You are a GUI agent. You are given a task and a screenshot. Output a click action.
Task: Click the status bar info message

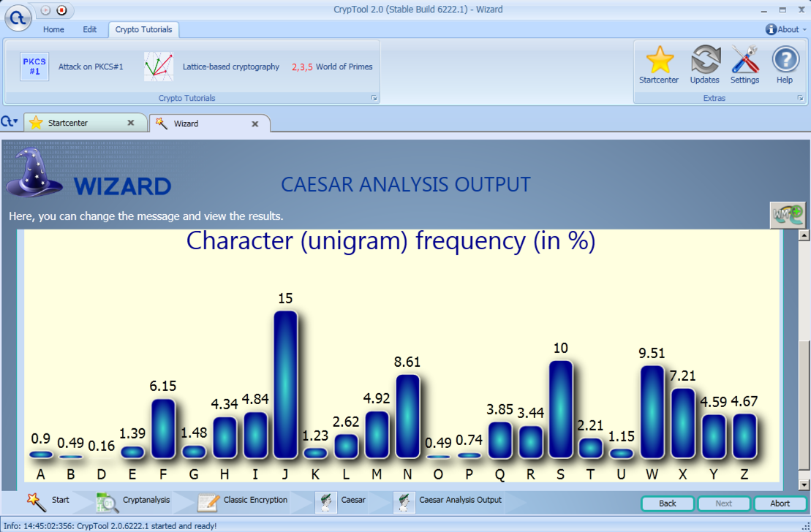click(x=110, y=526)
